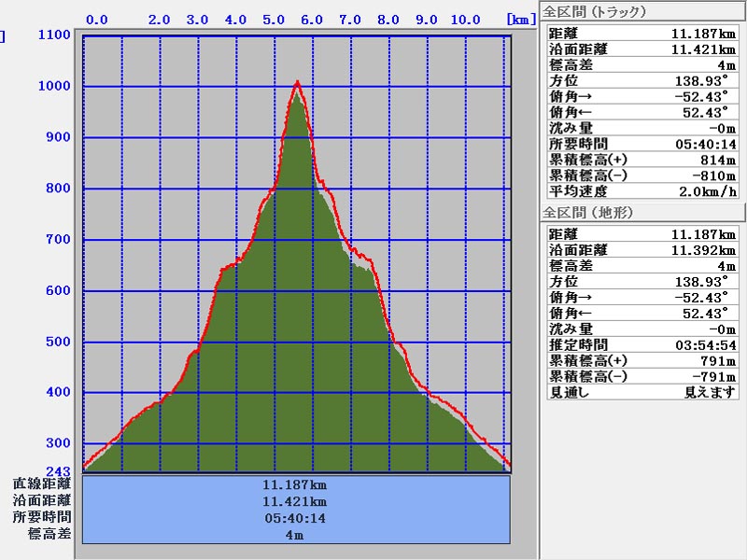Click the 平均速度 2.0km/h row
This screenshot has width=747, height=560.
[641, 191]
